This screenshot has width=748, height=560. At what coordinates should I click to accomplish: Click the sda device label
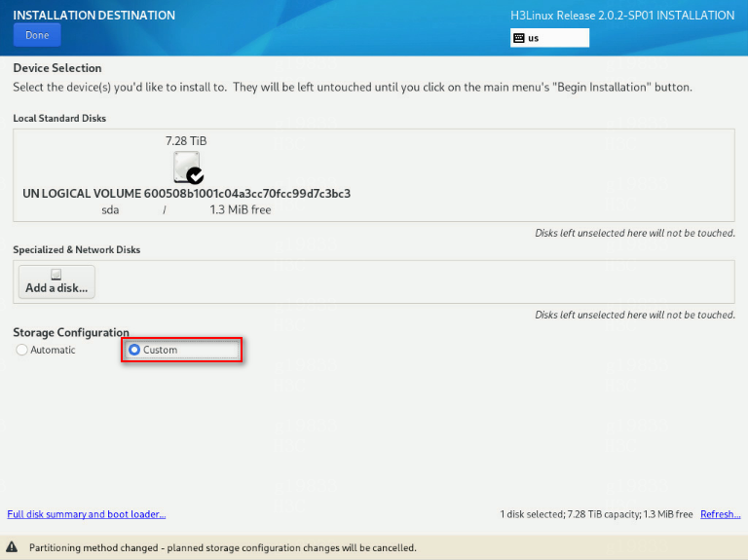tap(110, 210)
